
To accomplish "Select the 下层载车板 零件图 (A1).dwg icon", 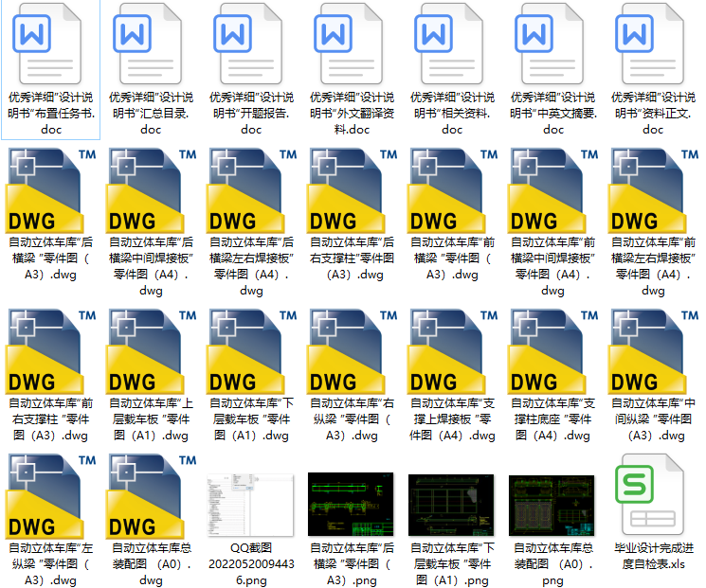I will [x=251, y=350].
